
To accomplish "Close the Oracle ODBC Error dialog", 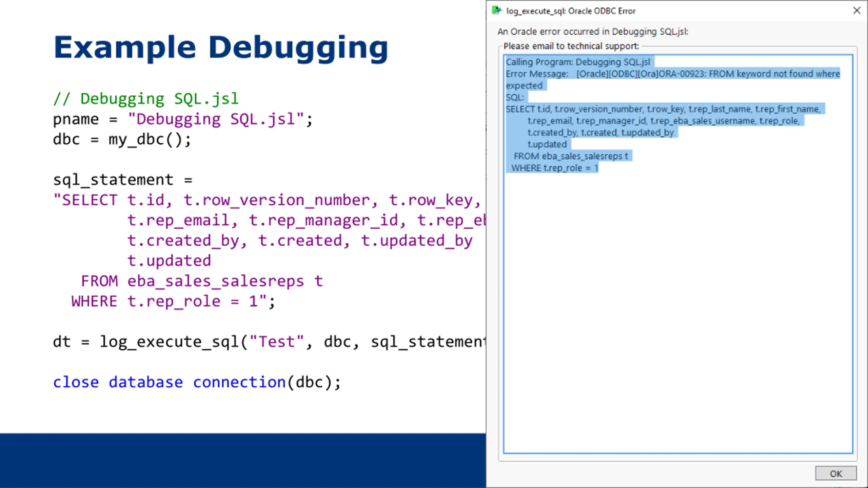I will 857,11.
